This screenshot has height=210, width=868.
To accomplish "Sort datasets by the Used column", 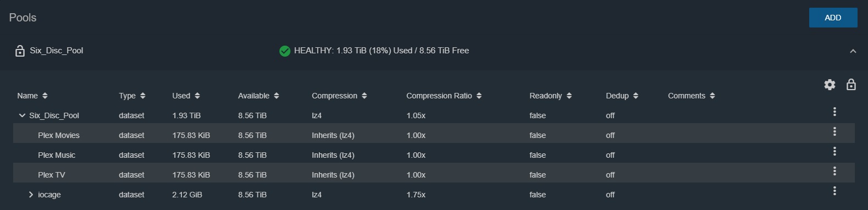I will [186, 96].
